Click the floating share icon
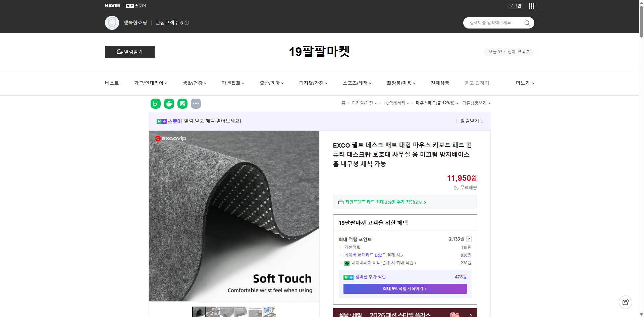The image size is (644, 317). (626, 302)
